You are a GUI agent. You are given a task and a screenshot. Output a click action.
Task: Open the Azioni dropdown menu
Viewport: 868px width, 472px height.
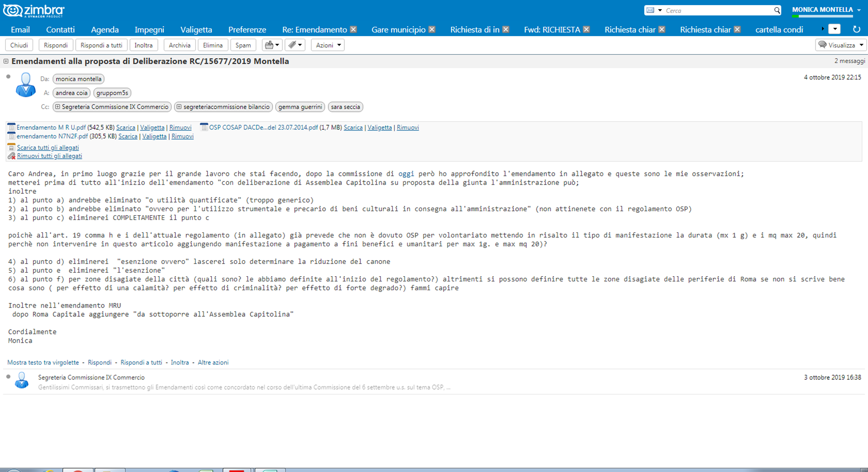tap(328, 45)
